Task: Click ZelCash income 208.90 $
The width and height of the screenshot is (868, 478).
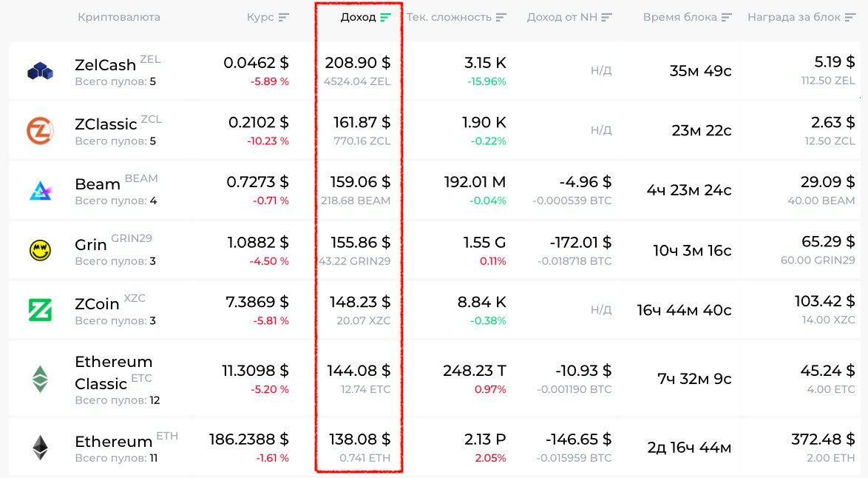Action: [358, 63]
